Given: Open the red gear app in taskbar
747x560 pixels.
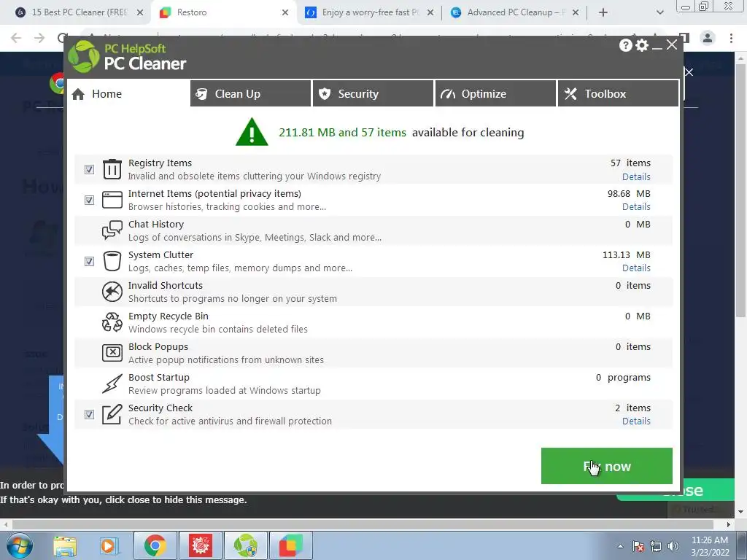Looking at the screenshot, I should point(200,545).
